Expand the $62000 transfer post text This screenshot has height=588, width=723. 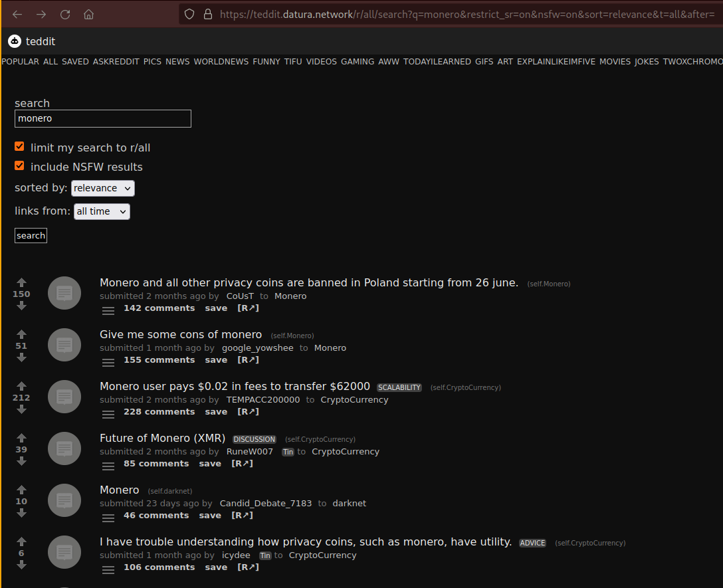point(108,415)
